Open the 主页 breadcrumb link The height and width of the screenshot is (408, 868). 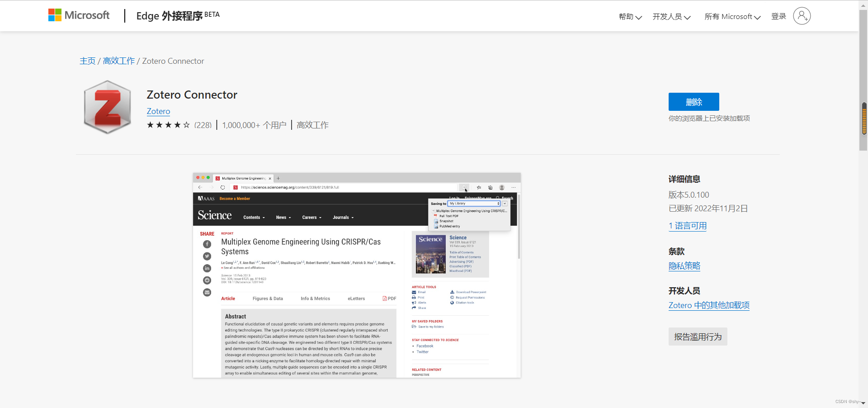pos(88,61)
